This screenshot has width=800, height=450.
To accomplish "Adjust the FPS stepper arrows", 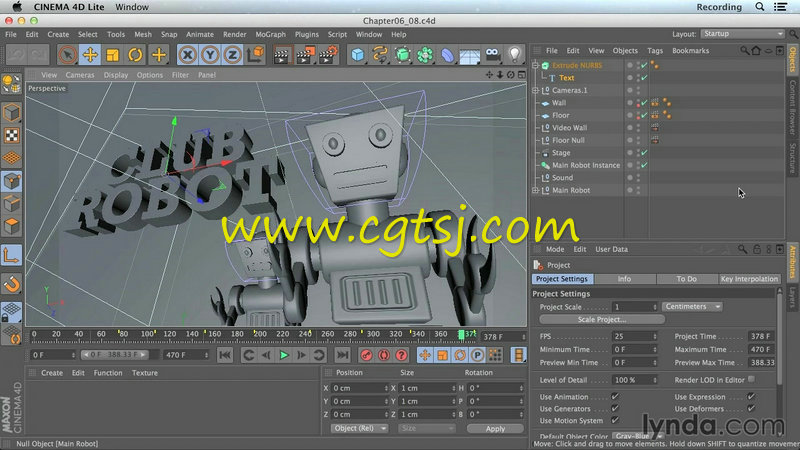I will (655, 336).
